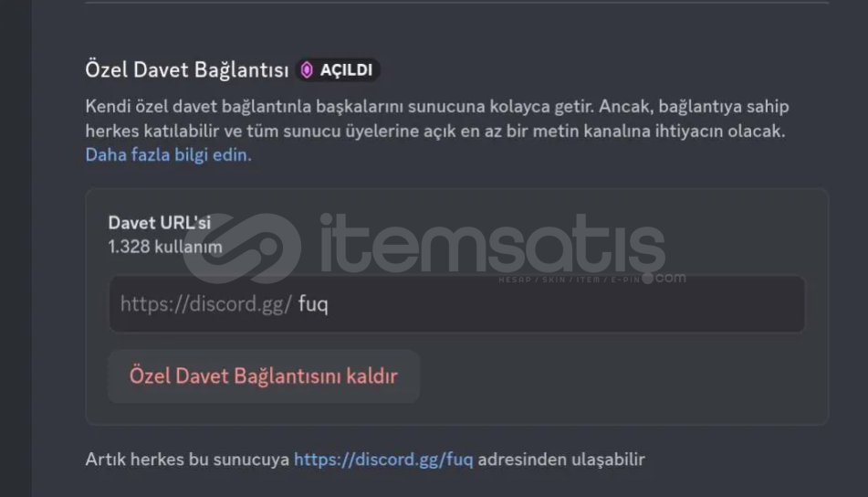Click the description line starting with 'herkes katılabilir'
The image size is (868, 497).
(435, 132)
